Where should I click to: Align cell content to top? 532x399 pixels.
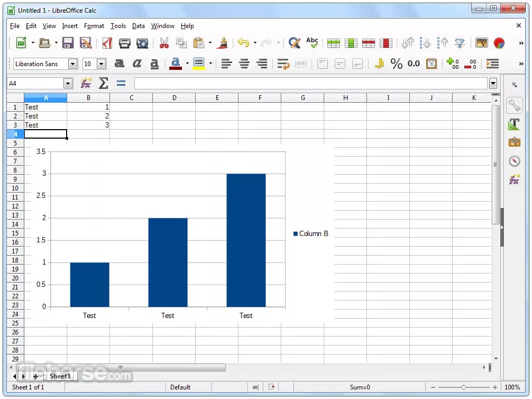click(323, 64)
